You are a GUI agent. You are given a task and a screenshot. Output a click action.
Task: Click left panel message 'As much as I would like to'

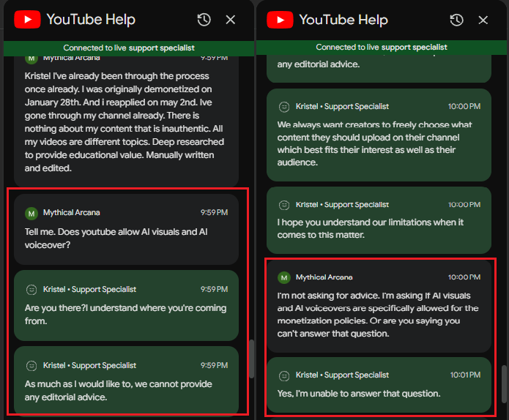pos(126,380)
